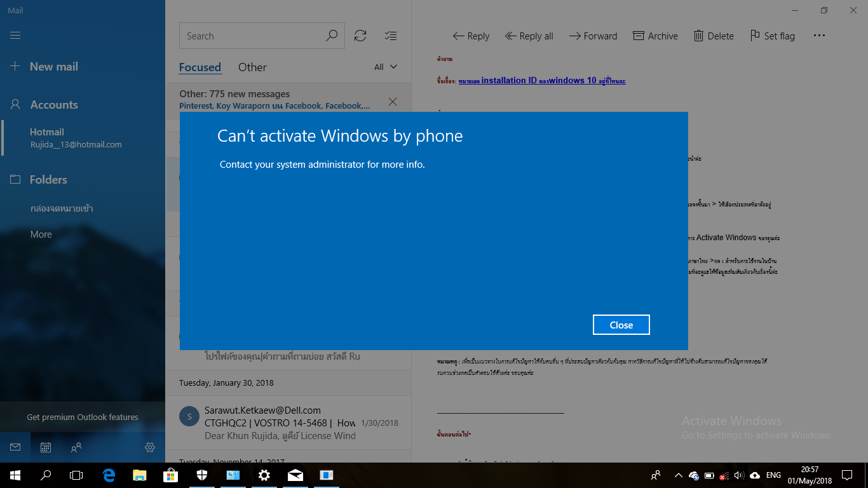This screenshot has width=868, height=488.
Task: Open the Action Center notifications icon
Action: 847,475
